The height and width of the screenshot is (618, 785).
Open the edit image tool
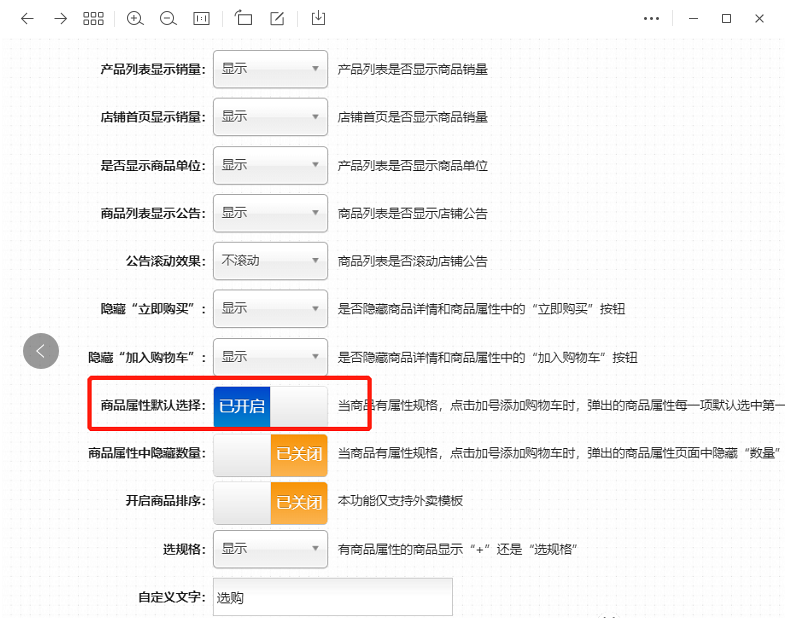pos(277,18)
